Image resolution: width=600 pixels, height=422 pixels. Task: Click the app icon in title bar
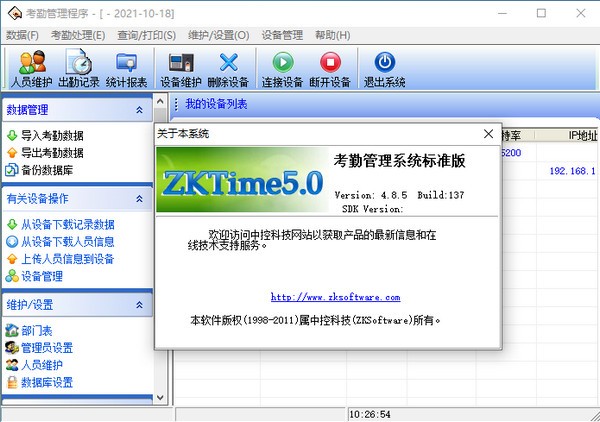(15, 13)
